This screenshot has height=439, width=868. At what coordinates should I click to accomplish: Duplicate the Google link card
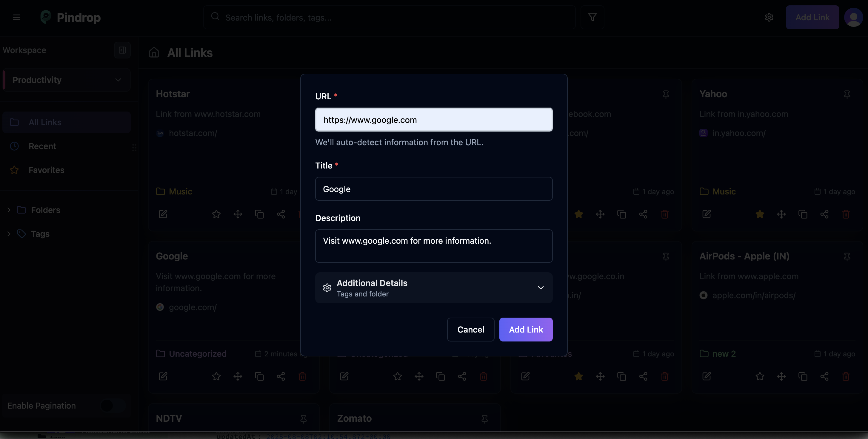point(259,376)
